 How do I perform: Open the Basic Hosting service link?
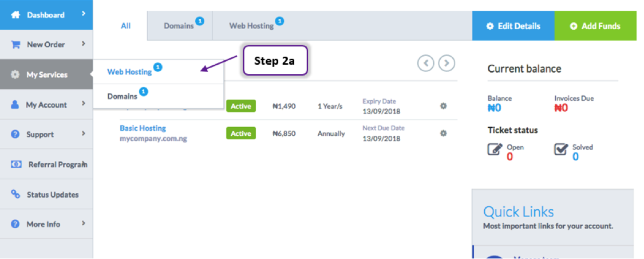click(x=143, y=128)
